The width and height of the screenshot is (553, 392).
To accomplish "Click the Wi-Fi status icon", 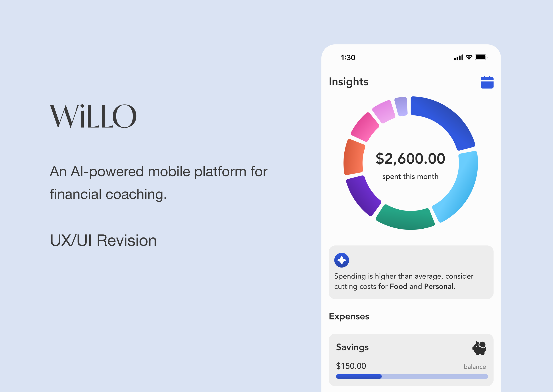I will [469, 57].
